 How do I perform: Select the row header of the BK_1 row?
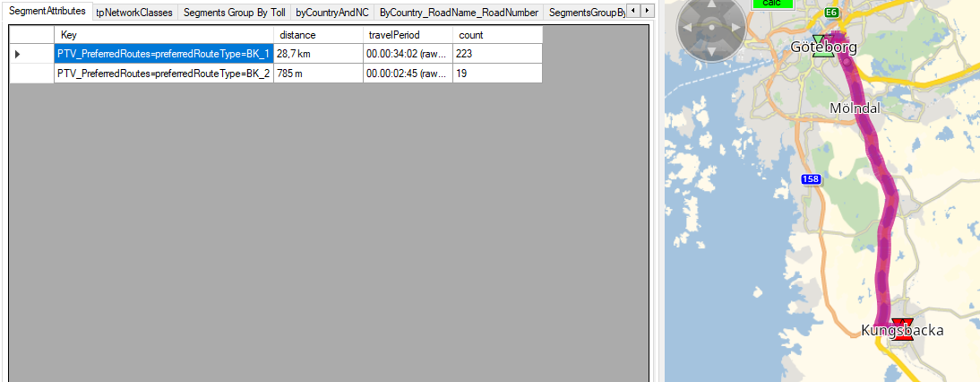click(x=31, y=55)
